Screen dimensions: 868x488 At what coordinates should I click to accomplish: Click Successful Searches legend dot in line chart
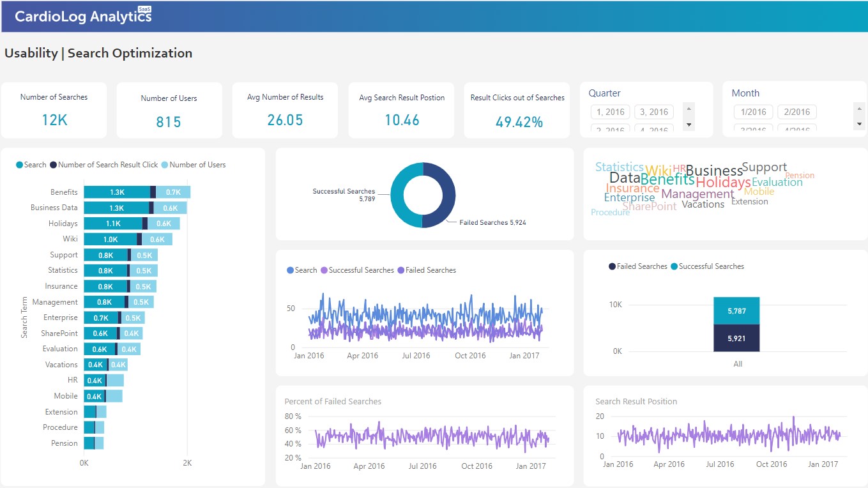(324, 270)
